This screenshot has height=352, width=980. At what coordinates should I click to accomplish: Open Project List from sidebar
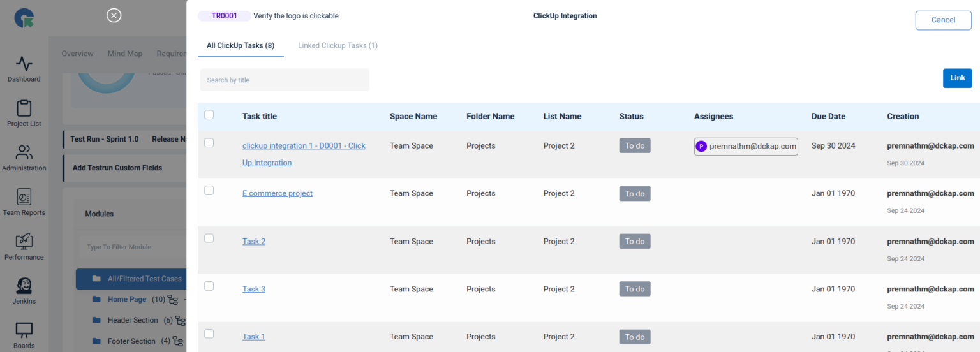point(24,114)
